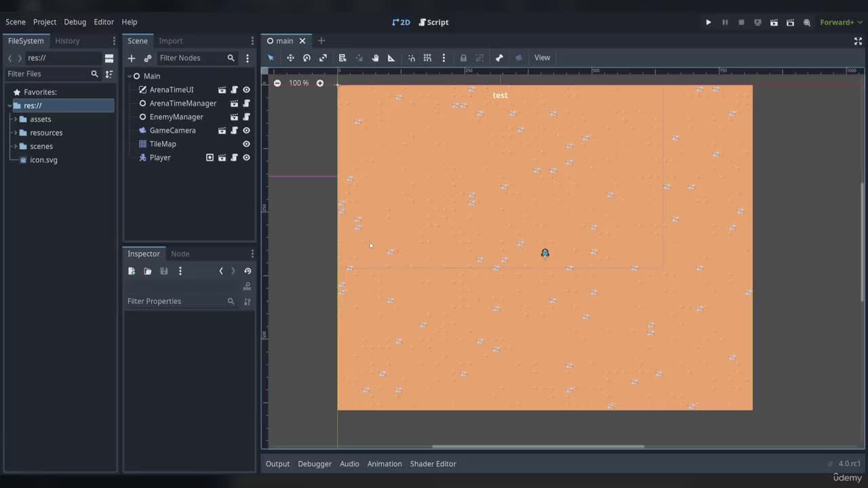This screenshot has width=868, height=488.
Task: Zoom in the 2D viewport
Action: [x=320, y=83]
